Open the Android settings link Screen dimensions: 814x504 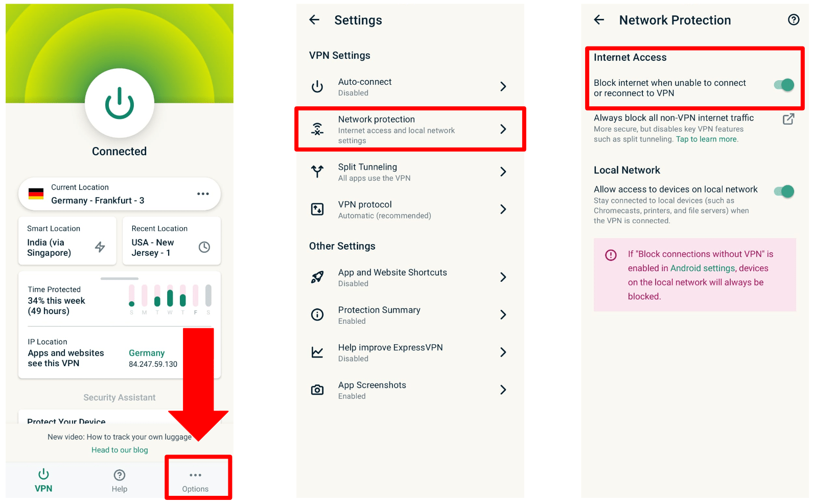[703, 268]
